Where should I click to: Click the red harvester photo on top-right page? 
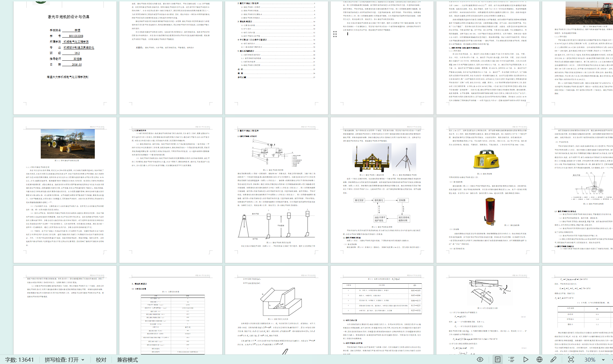(x=589, y=13)
